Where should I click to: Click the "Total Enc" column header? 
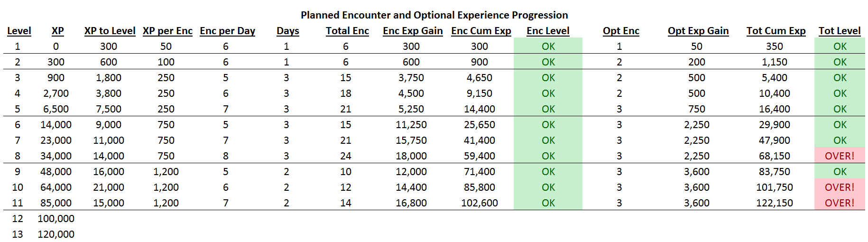click(x=347, y=31)
